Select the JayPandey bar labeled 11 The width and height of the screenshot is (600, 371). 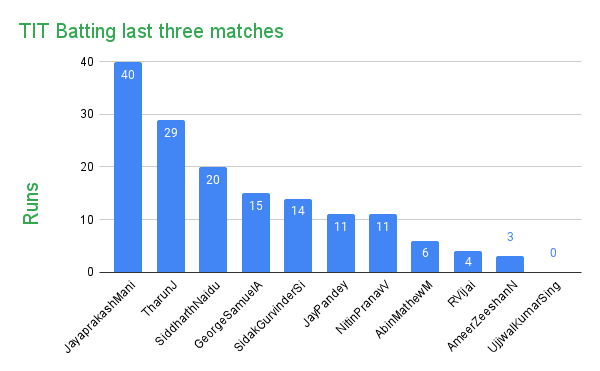(x=341, y=243)
